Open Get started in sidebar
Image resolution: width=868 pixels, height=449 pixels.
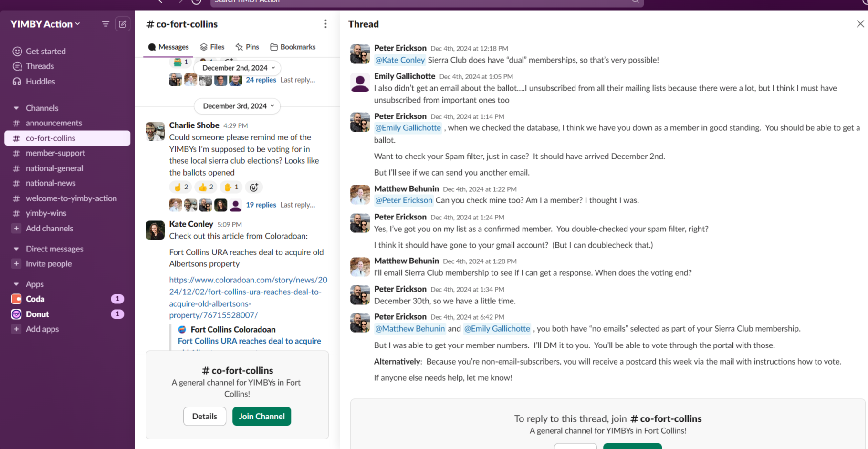click(x=45, y=51)
